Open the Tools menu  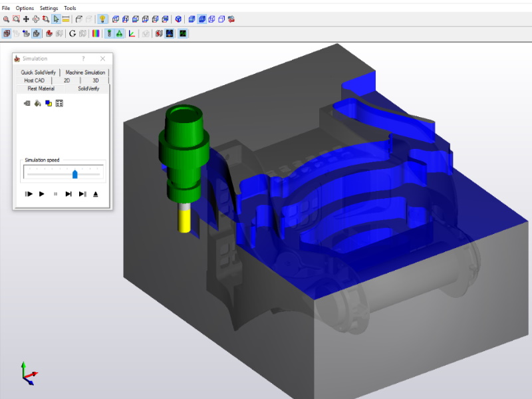[x=70, y=8]
